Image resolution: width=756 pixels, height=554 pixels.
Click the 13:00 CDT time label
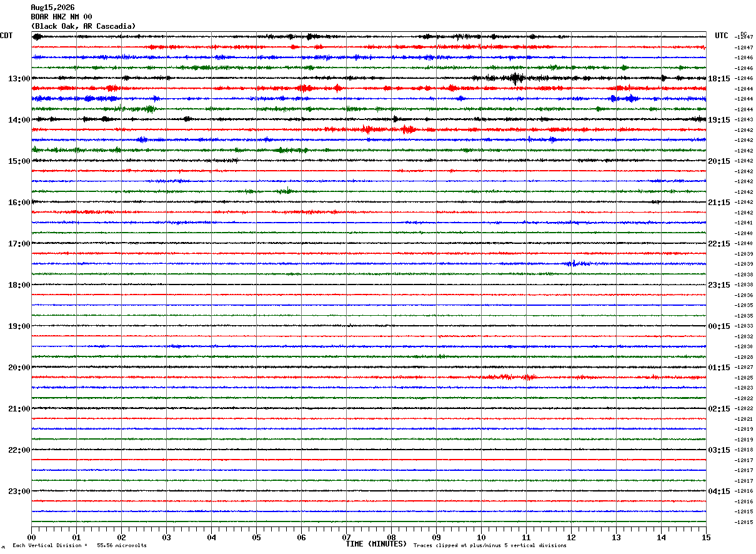[19, 79]
